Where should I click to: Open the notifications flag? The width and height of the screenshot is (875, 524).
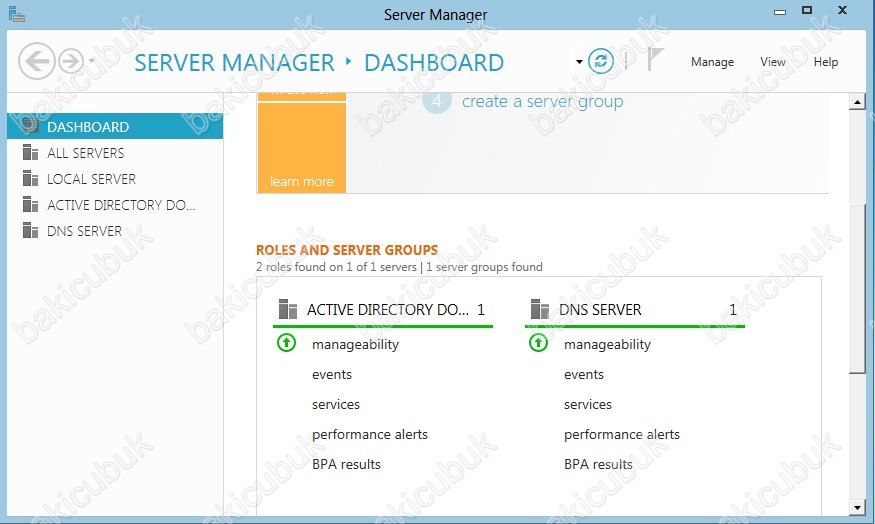click(655, 61)
